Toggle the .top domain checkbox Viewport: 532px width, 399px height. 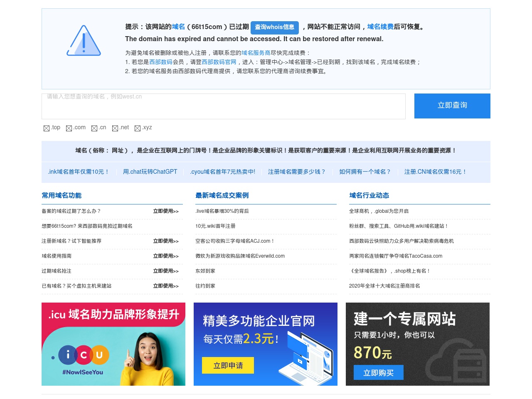pos(47,128)
